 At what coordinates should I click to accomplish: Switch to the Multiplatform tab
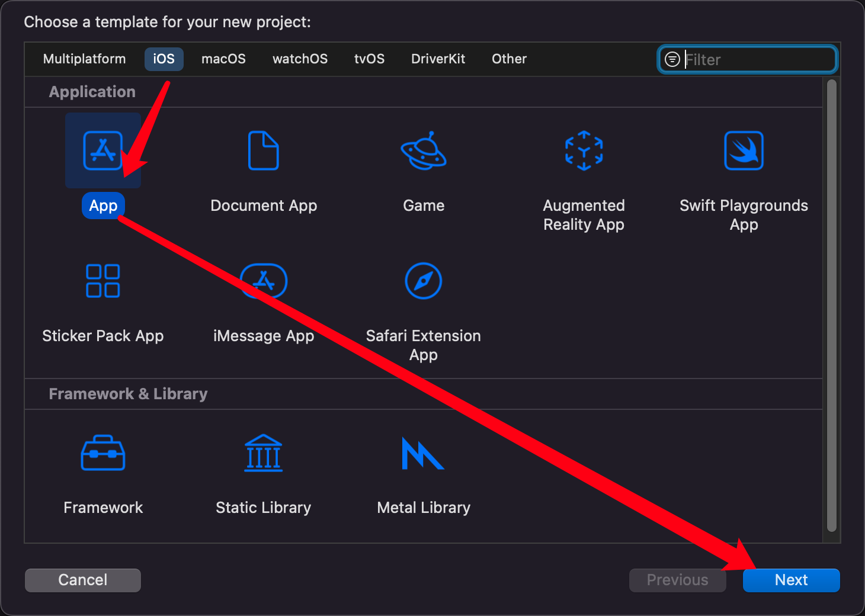pos(85,59)
